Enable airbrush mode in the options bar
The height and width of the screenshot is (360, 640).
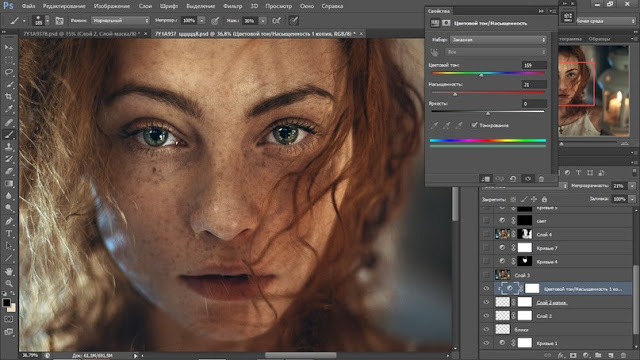276,20
